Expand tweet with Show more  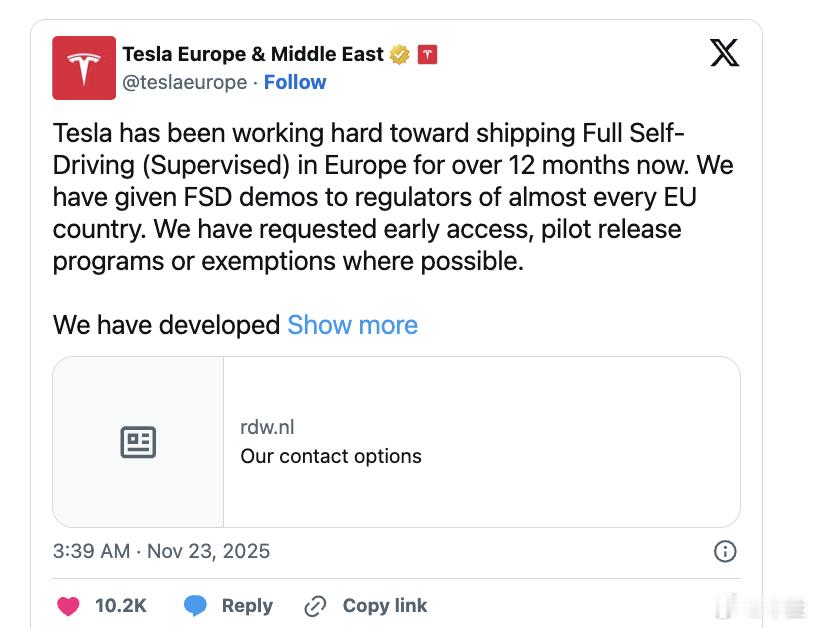(x=352, y=325)
